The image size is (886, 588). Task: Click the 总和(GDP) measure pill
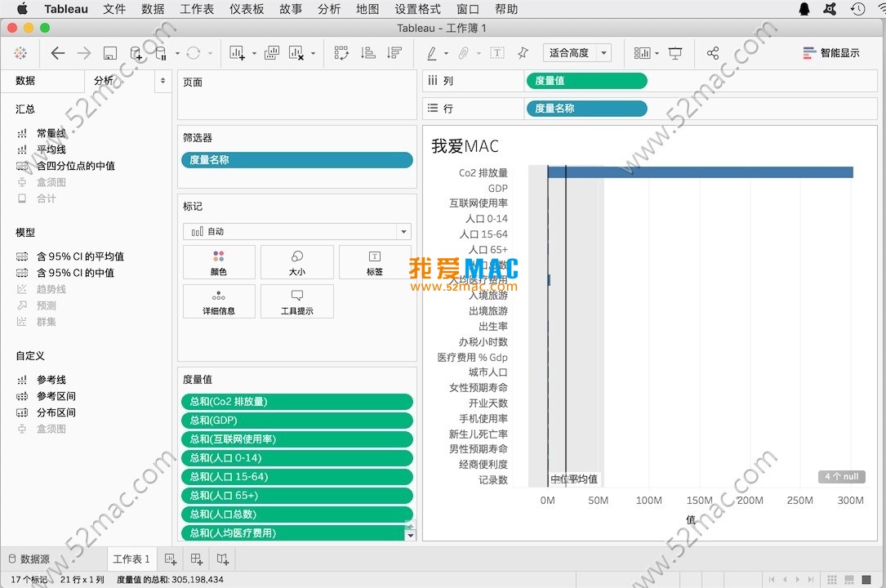(x=296, y=421)
